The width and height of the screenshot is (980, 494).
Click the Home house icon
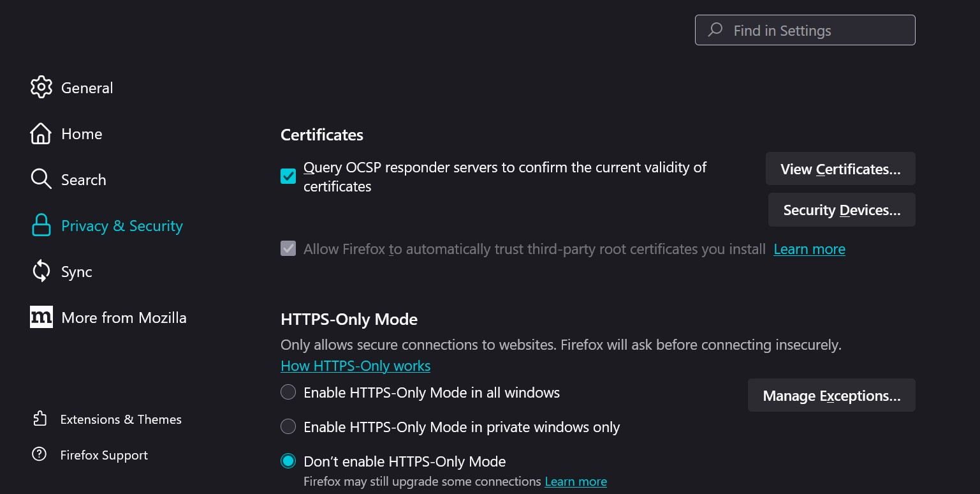click(x=41, y=133)
